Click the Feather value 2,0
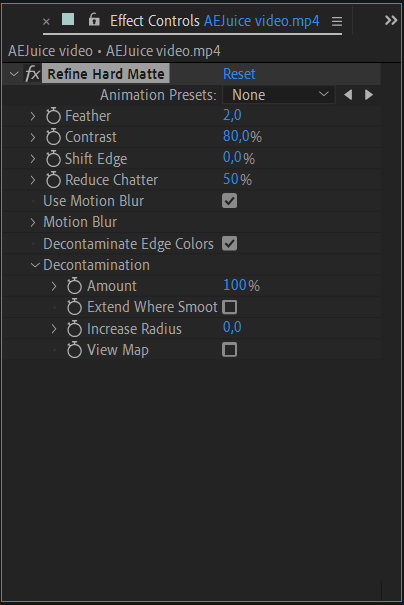Image resolution: width=404 pixels, height=605 pixels. 232,115
